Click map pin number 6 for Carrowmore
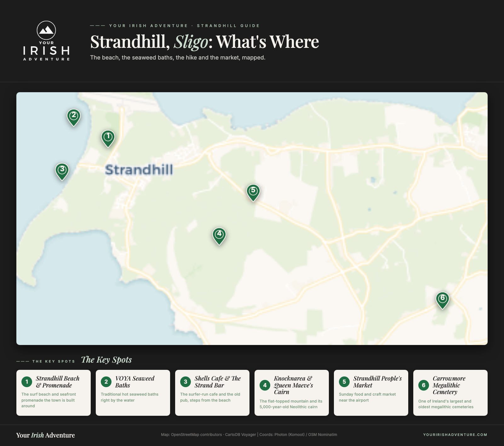This screenshot has height=446, width=504. click(x=443, y=300)
